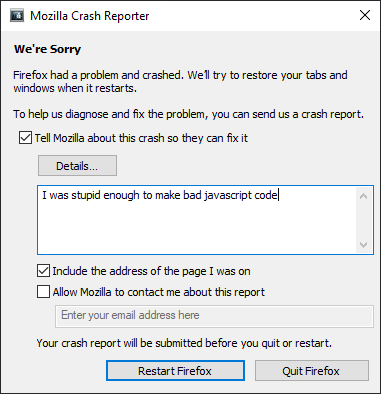Click the text Your crash report will be submitted
This screenshot has width=381, height=394.
click(184, 343)
